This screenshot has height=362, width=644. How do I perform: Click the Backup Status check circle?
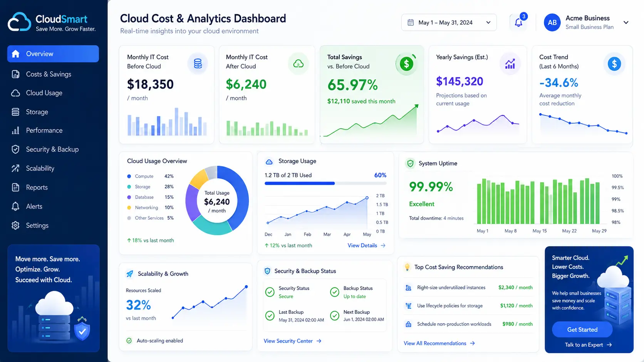tap(334, 292)
